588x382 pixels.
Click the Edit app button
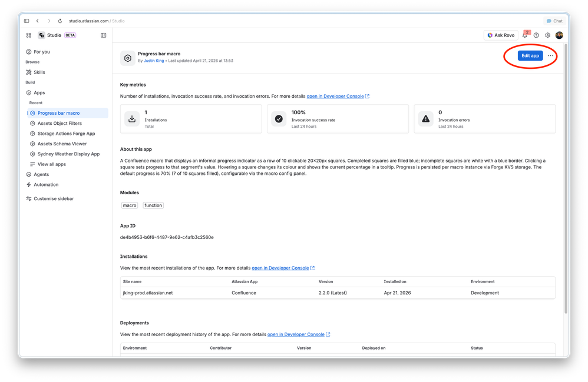tap(530, 56)
